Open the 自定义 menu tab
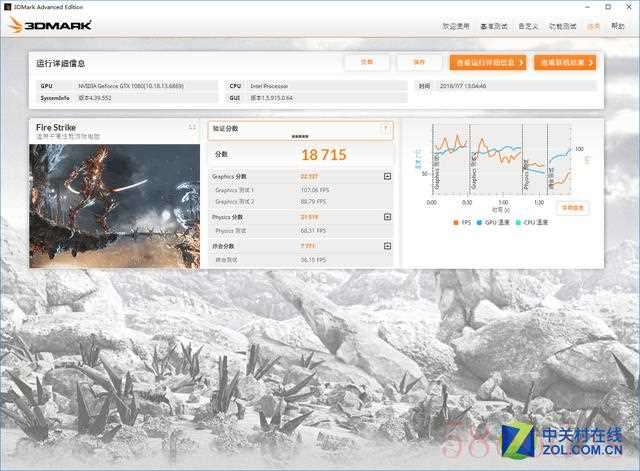Viewport: 640px width, 471px height. tap(528, 26)
